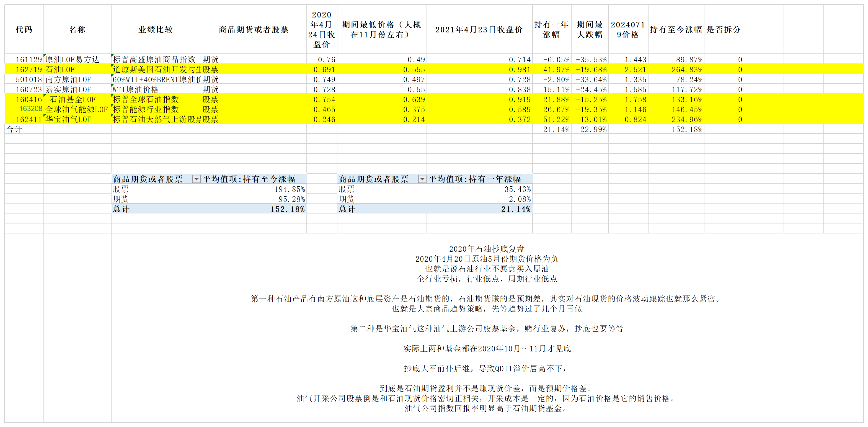The height and width of the screenshot is (427, 868).
Task: Select the 业绩比较 column header
Action: pyautogui.click(x=156, y=30)
